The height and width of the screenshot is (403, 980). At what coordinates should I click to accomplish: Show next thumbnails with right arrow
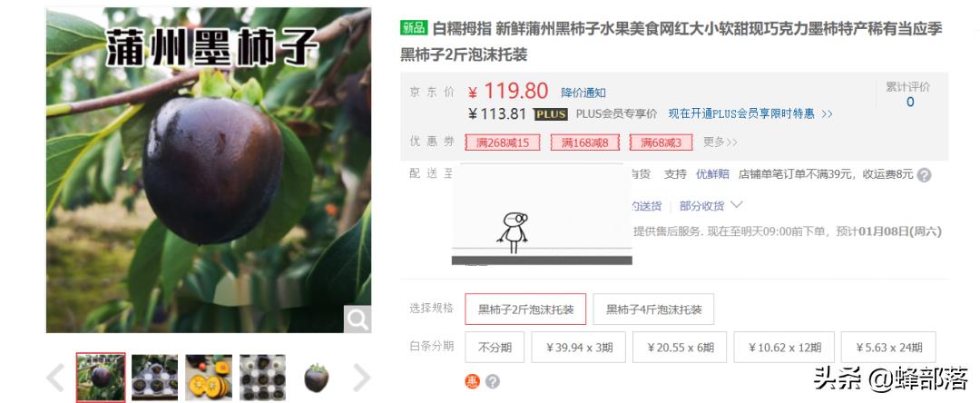(x=361, y=378)
